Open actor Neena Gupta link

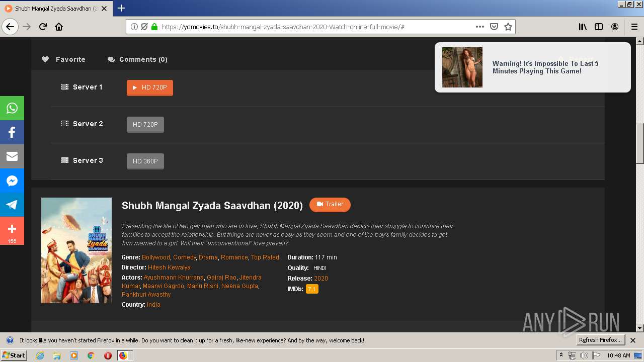click(239, 286)
